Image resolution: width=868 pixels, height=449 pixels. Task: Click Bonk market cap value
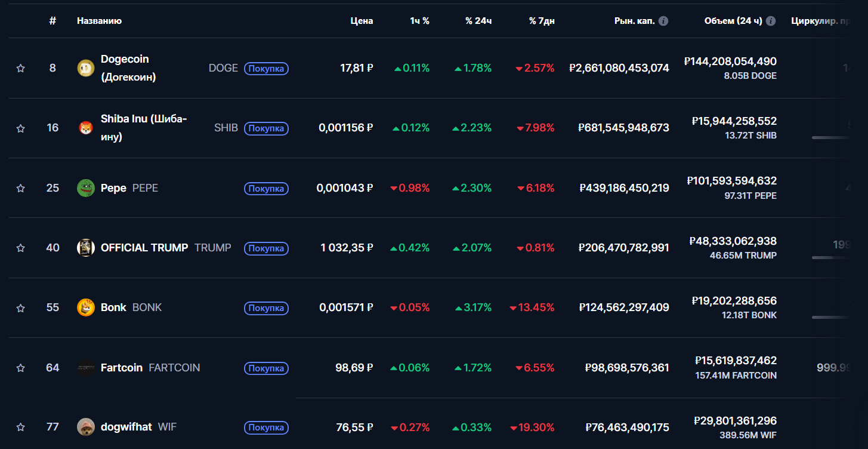coord(624,307)
